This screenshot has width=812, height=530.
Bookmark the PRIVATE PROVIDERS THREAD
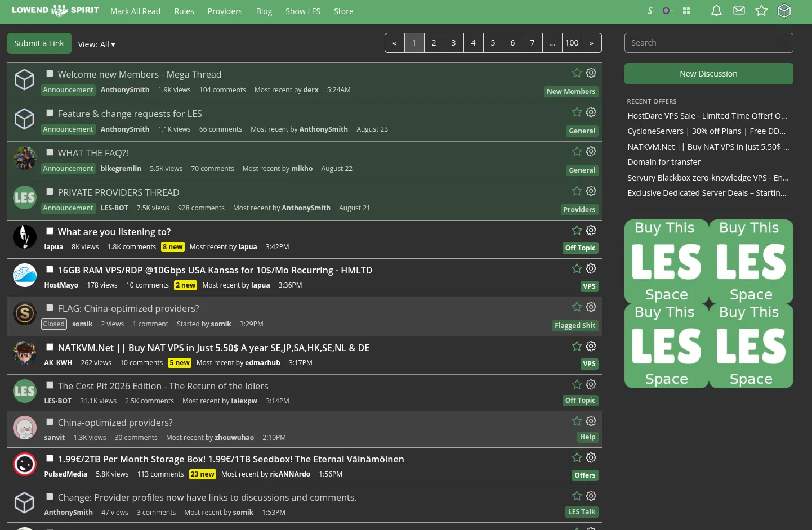coord(577,191)
